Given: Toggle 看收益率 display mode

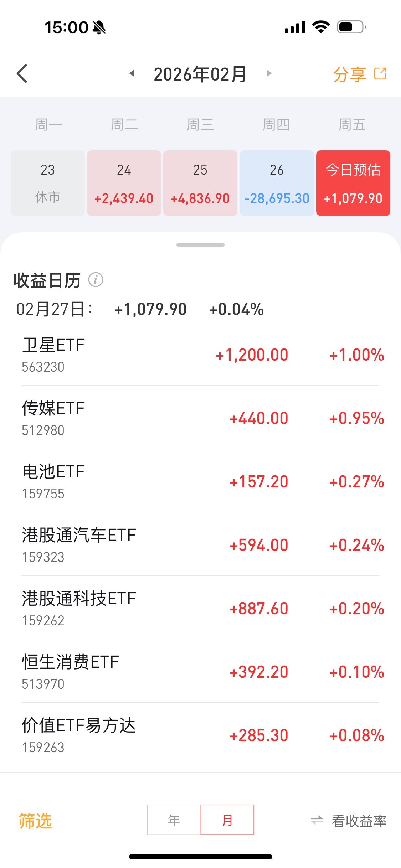Looking at the screenshot, I should (359, 821).
